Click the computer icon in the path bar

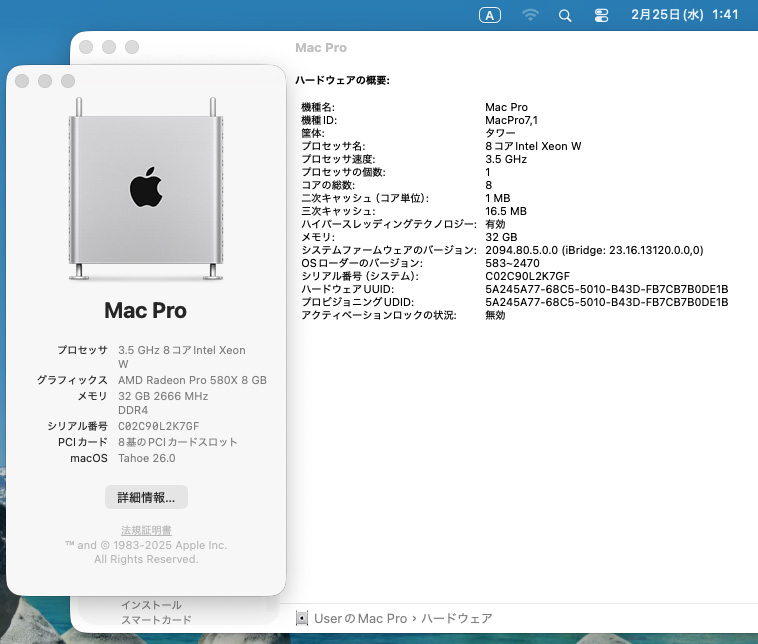[x=302, y=618]
